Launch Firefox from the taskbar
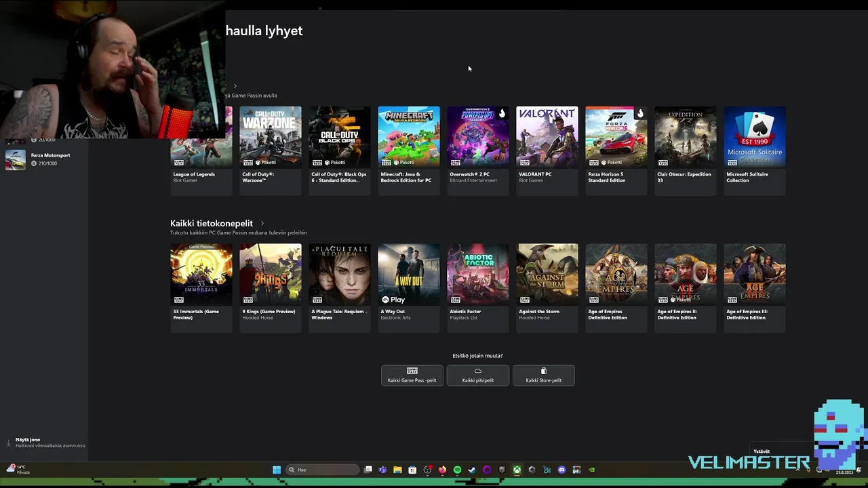 (442, 470)
